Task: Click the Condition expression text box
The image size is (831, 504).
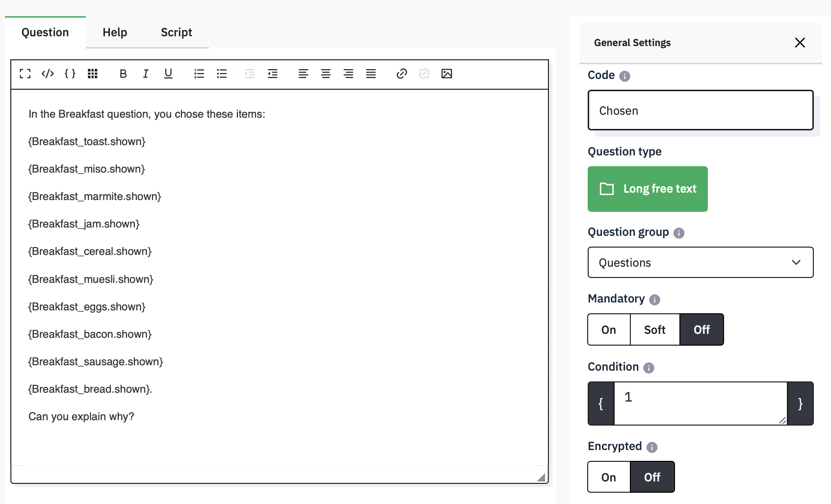Action: [x=700, y=403]
